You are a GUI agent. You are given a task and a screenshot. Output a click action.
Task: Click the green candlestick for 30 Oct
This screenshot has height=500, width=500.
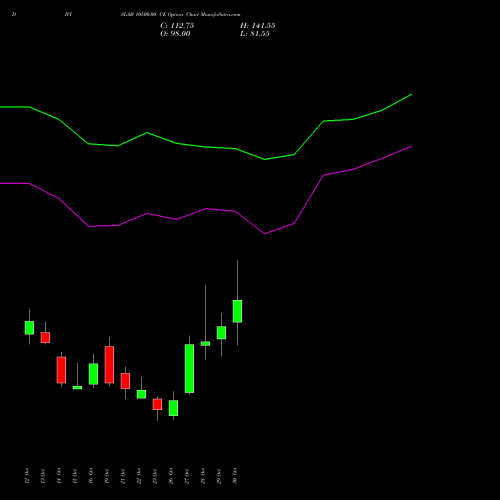237,311
